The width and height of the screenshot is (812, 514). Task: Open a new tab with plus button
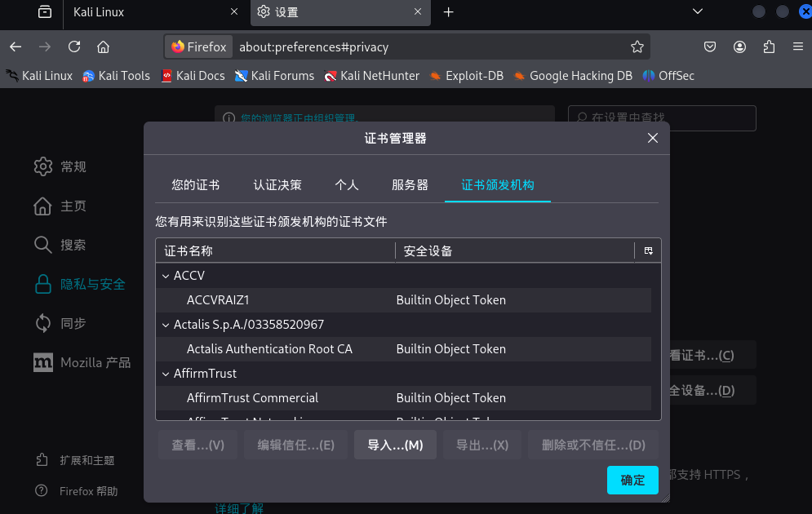pyautogui.click(x=449, y=12)
